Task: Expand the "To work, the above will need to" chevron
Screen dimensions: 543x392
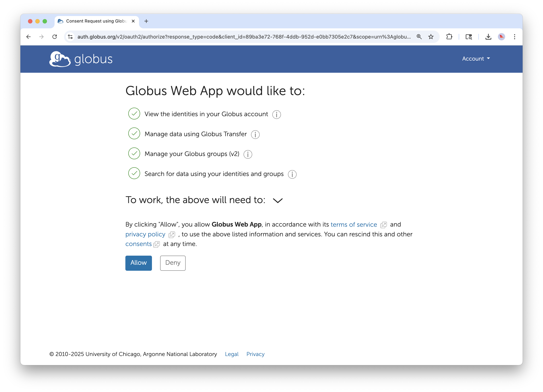Action: click(x=278, y=200)
